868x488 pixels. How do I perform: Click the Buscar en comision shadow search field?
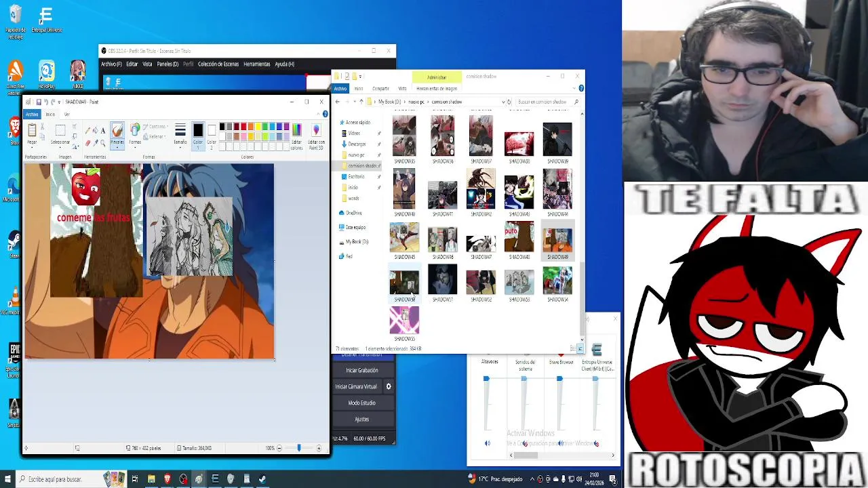click(x=548, y=102)
